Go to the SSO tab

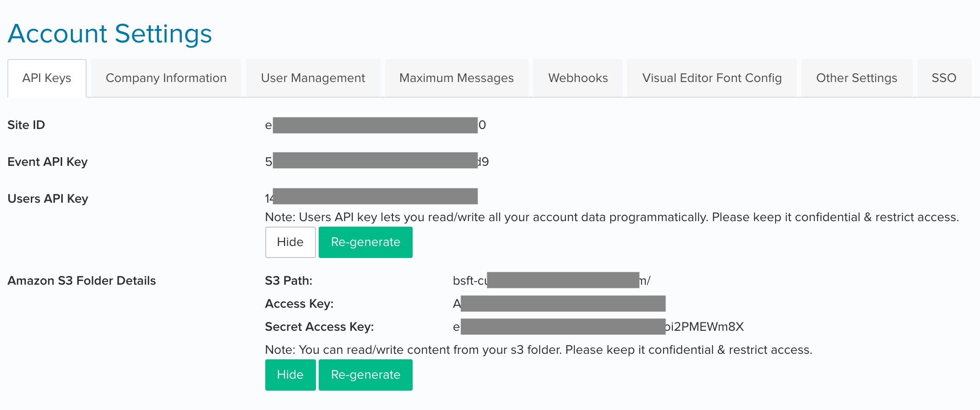(944, 78)
